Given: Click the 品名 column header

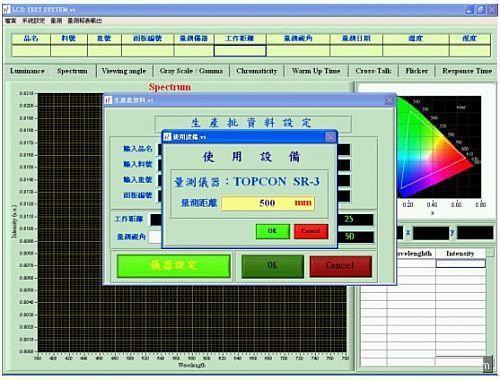Looking at the screenshot, I should [x=31, y=39].
